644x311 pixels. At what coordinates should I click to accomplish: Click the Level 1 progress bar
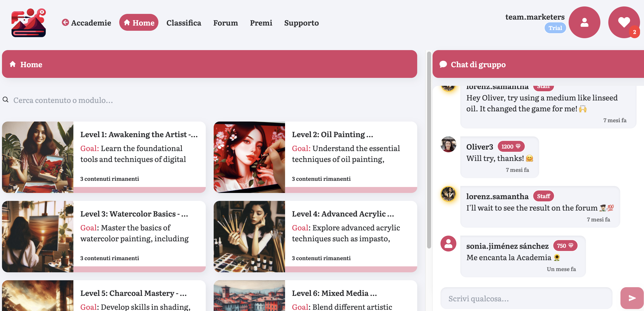pos(139,190)
